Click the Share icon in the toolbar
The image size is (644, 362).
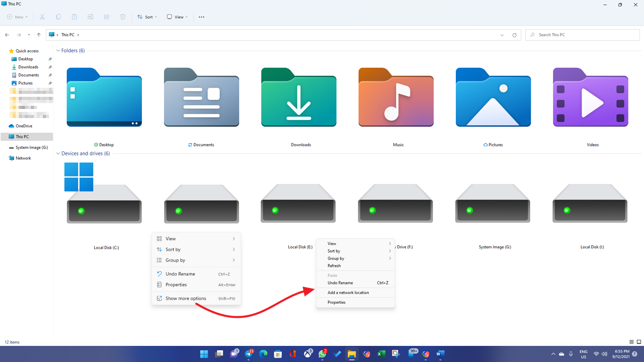(106, 17)
